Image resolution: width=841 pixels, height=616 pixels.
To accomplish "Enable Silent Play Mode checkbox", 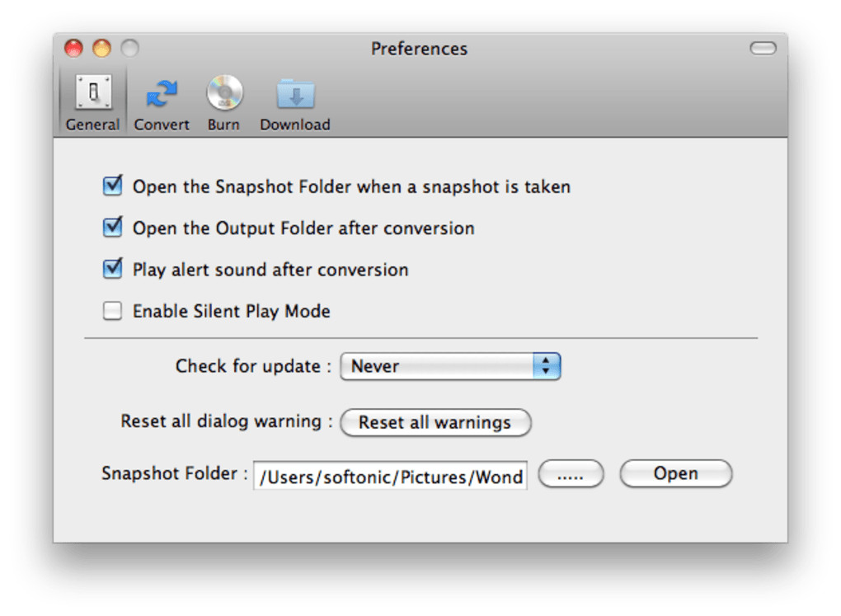I will coord(112,311).
